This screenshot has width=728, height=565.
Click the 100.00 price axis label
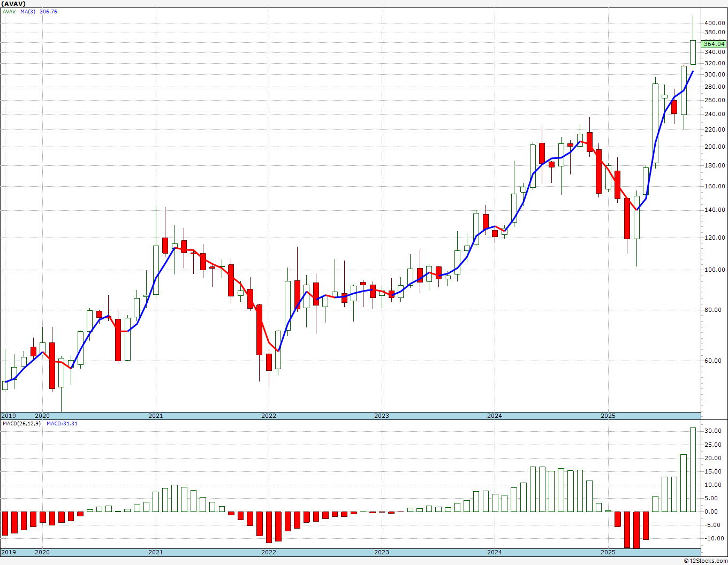pos(715,270)
